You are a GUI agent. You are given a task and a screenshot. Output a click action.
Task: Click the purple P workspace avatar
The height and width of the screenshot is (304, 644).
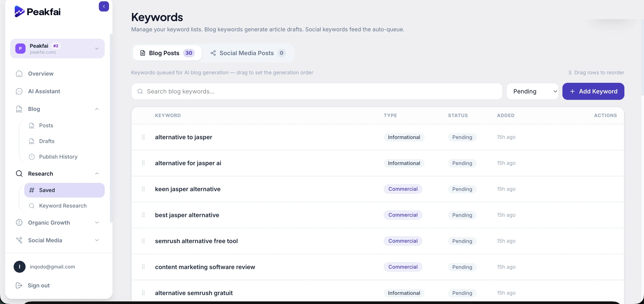20,49
